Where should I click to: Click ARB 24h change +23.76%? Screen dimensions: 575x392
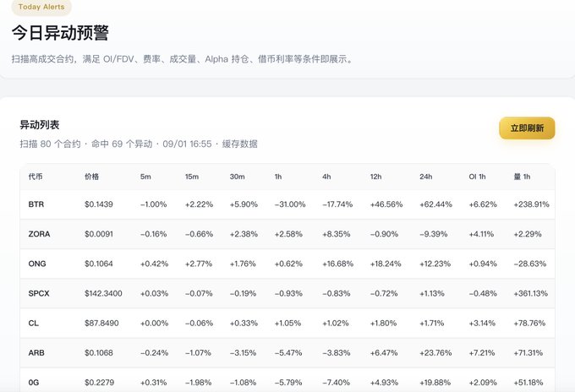click(435, 353)
